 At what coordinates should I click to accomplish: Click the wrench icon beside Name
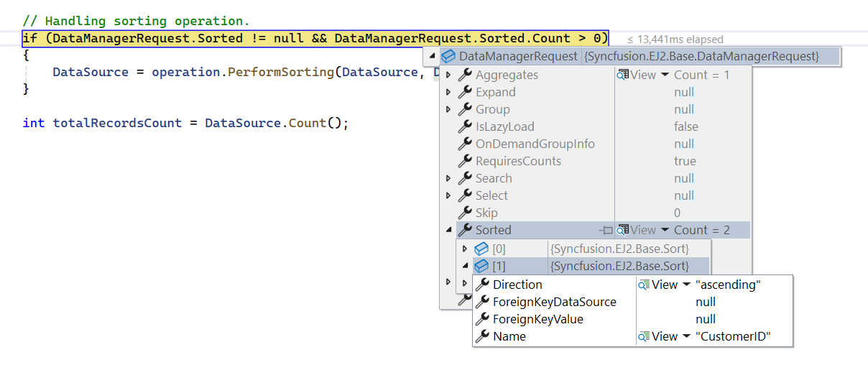coord(482,336)
